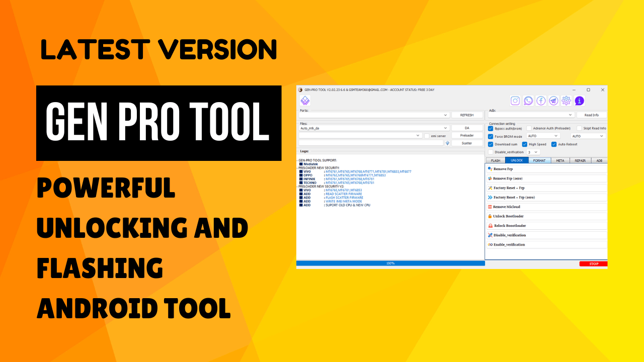The width and height of the screenshot is (644, 362).
Task: Switch to the REPAIR tab
Action: pyautogui.click(x=580, y=160)
